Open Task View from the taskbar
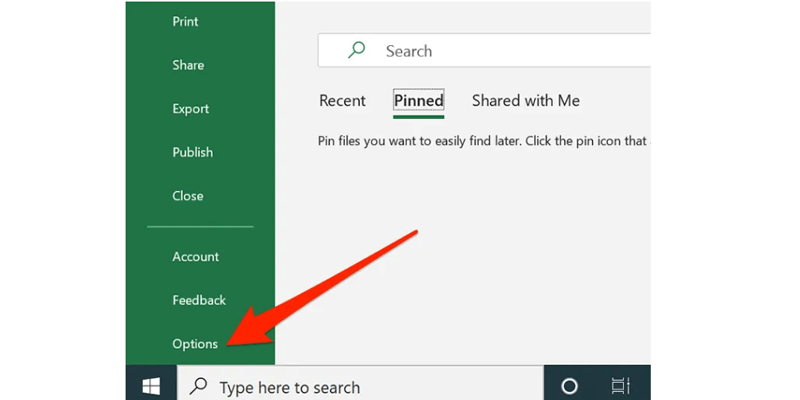 [620, 386]
